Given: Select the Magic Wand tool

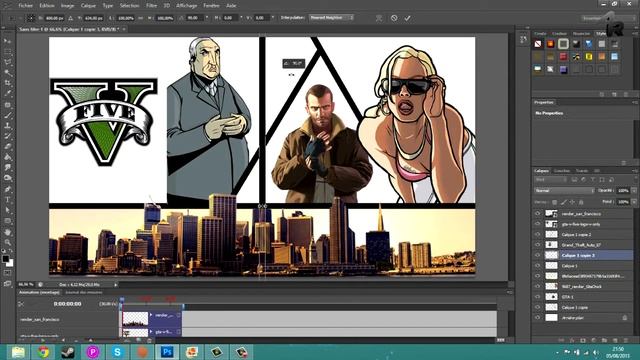Looking at the screenshot, I should click(7, 73).
